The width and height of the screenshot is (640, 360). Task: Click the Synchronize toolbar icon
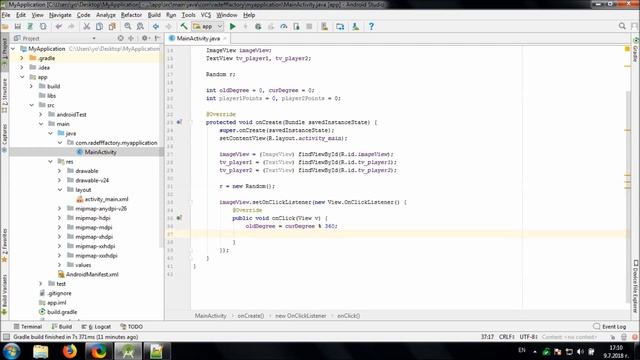pos(30,27)
